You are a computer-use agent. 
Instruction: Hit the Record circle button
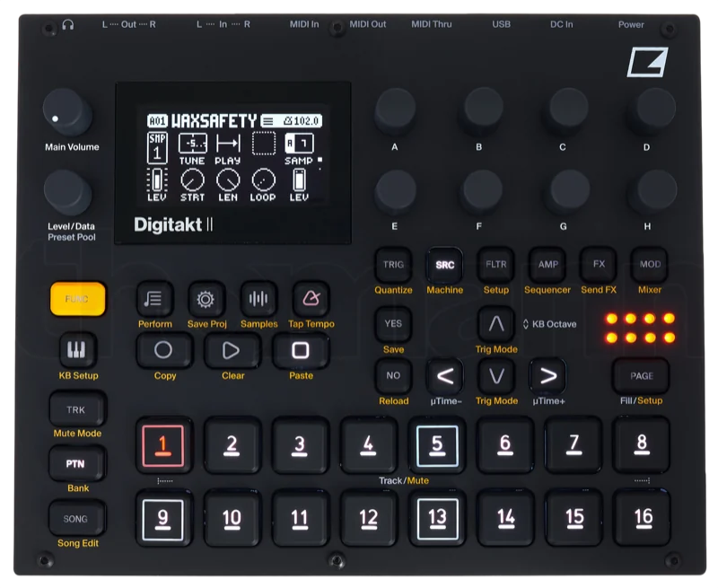pyautogui.click(x=163, y=350)
